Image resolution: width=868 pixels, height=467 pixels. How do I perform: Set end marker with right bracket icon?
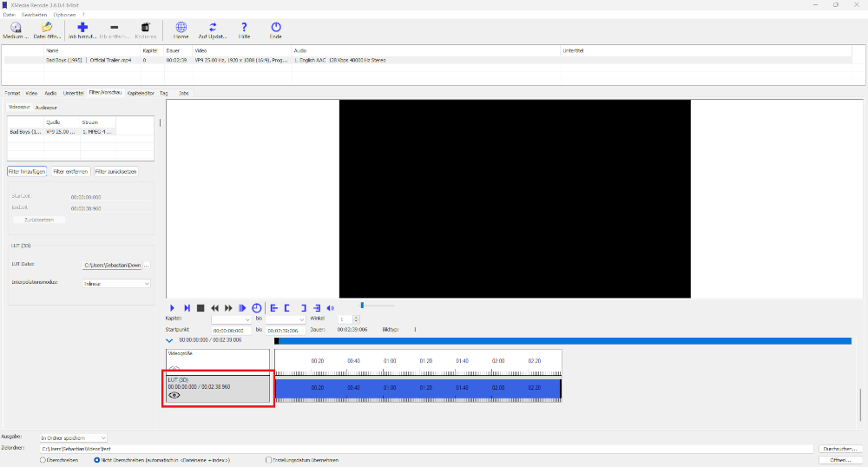point(303,308)
